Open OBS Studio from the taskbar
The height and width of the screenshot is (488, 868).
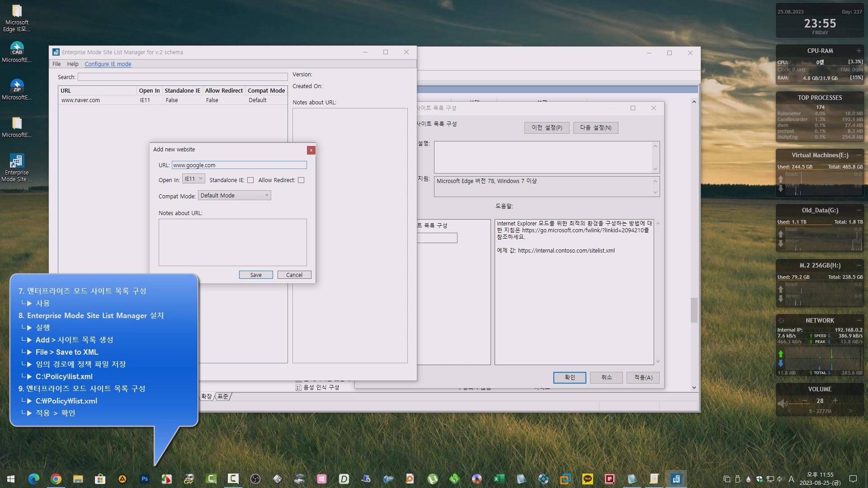(255, 479)
